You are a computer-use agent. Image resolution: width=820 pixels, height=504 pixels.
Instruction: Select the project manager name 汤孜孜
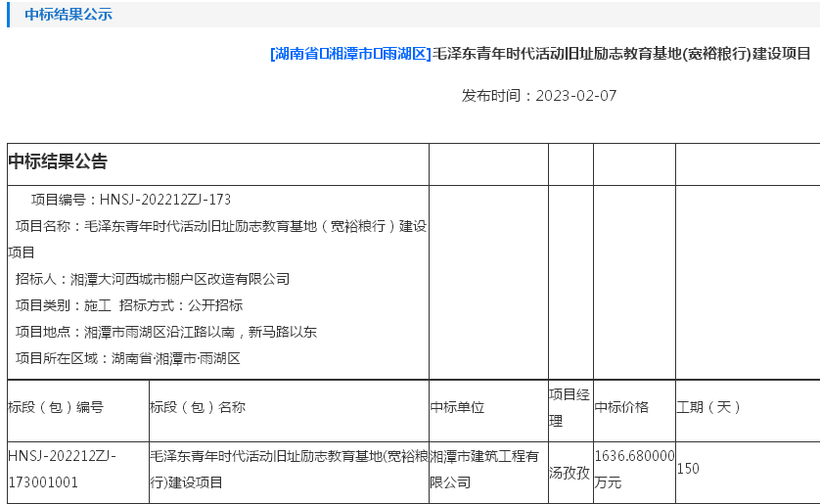click(x=569, y=473)
